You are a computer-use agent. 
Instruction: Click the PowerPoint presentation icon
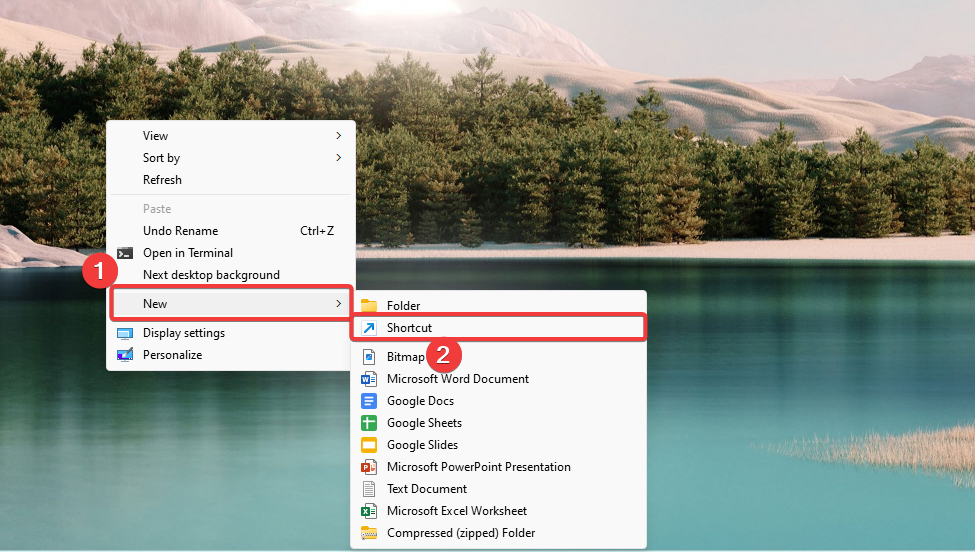369,467
